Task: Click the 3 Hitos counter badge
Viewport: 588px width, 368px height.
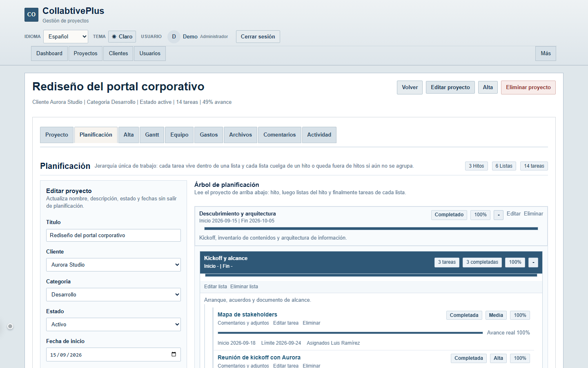Action: 477,166
